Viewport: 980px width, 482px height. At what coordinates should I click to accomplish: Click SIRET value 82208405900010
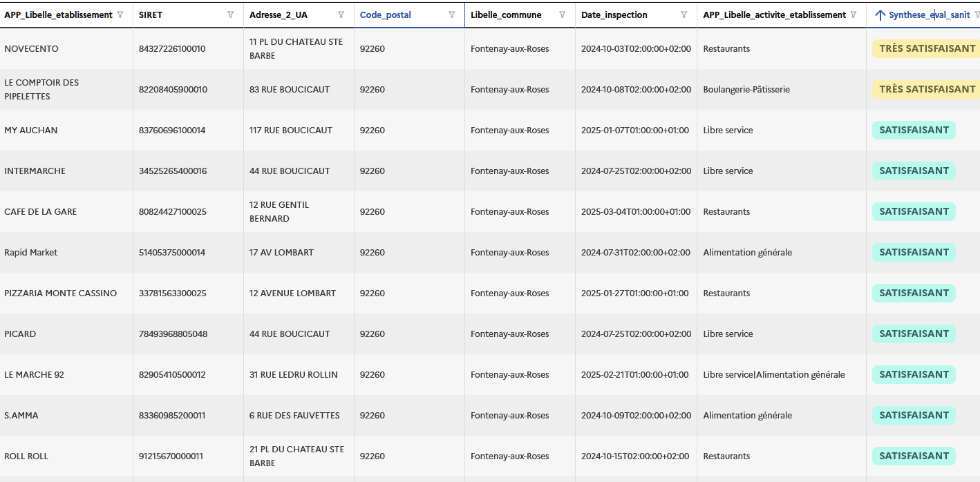173,89
